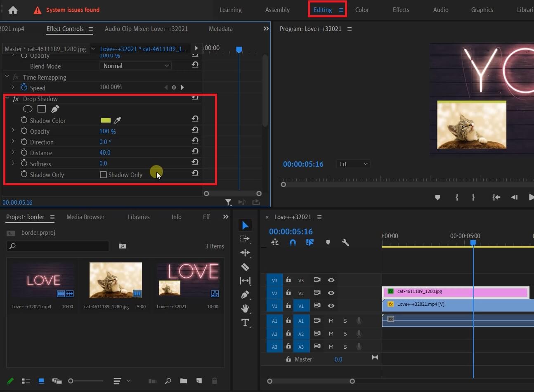The height and width of the screenshot is (392, 534).
Task: Open the Shadow Color swatch
Action: point(106,120)
